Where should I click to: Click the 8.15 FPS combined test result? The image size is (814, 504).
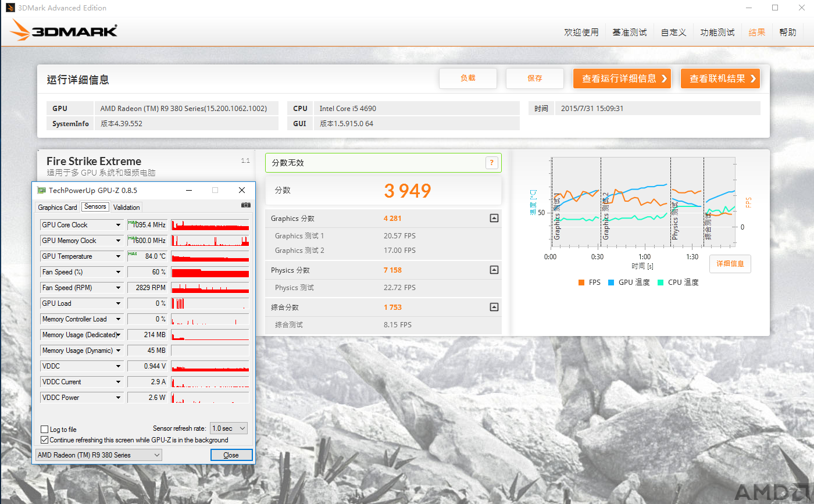398,325
